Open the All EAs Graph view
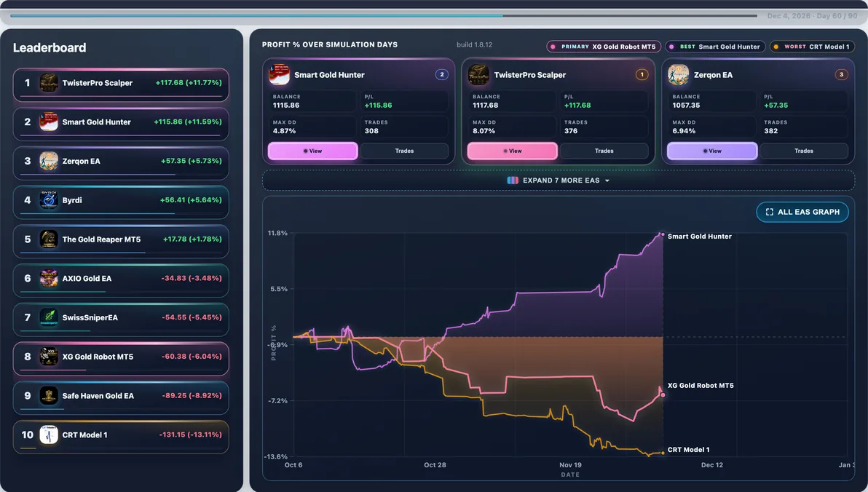868x492 pixels. point(802,212)
